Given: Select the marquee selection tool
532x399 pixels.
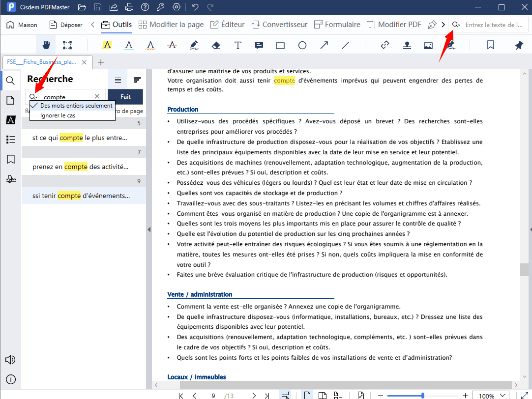Looking at the screenshot, I should (x=67, y=45).
